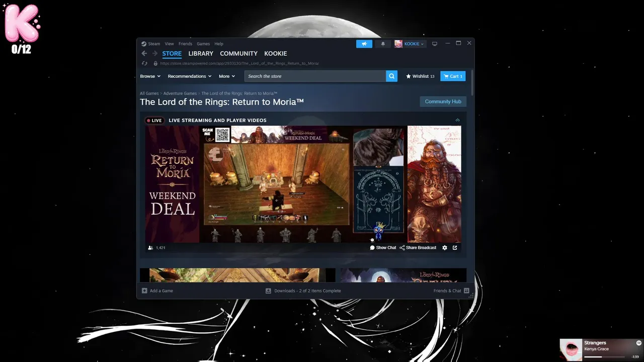Open the KOOKIE account dropdown

[x=414, y=44]
